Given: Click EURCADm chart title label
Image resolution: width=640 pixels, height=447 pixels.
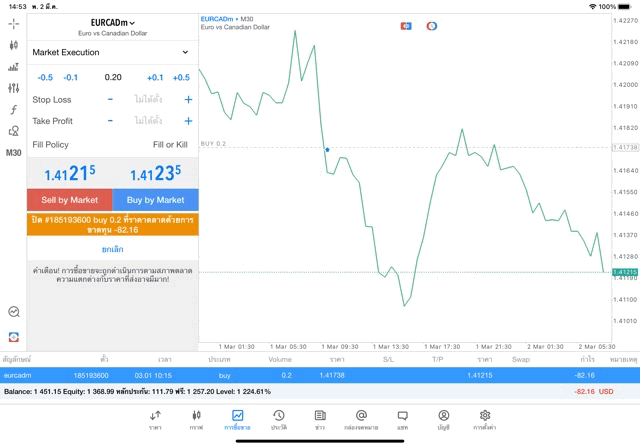Looking at the screenshot, I should [217, 19].
